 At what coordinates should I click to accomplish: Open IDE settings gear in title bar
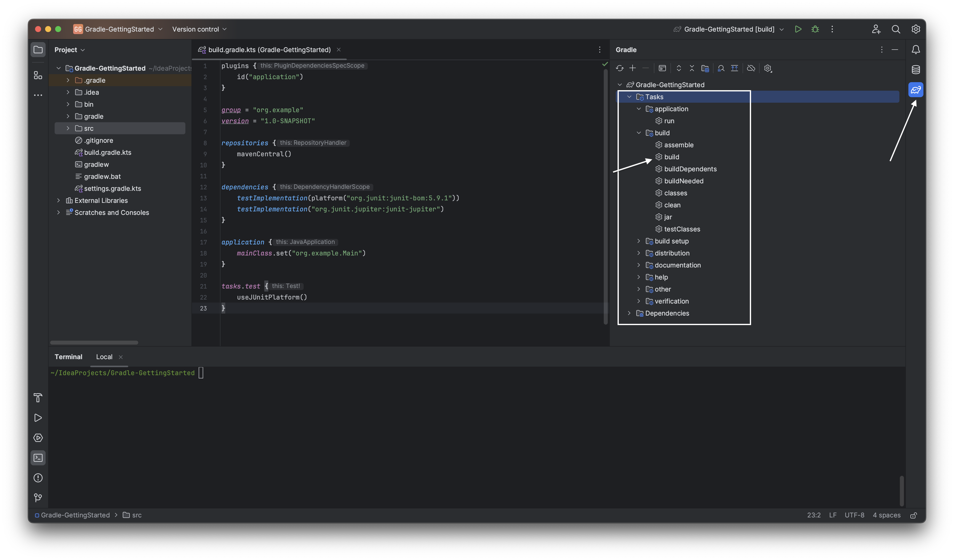tap(915, 29)
